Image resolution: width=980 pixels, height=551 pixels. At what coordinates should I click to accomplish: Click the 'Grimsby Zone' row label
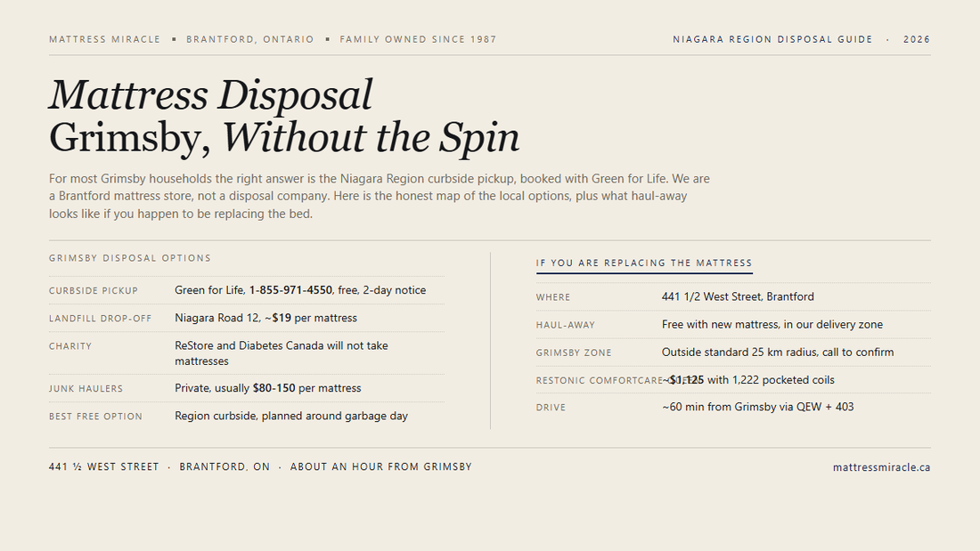(573, 353)
